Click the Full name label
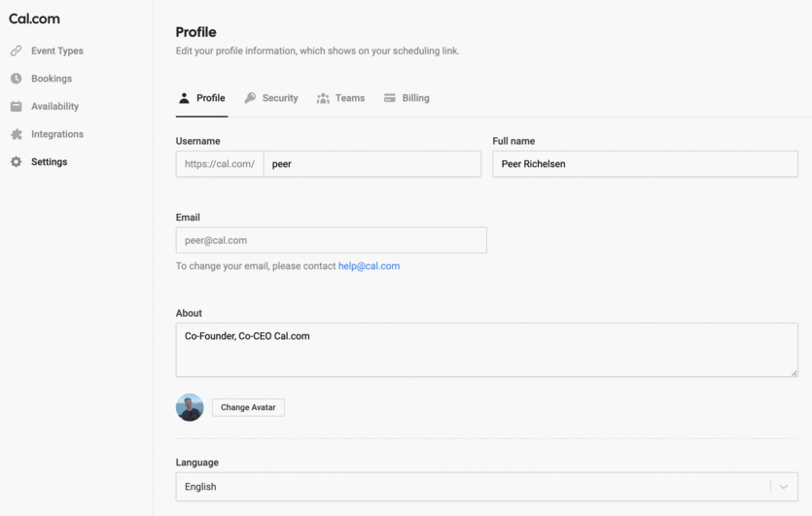This screenshot has height=516, width=812. pos(513,141)
